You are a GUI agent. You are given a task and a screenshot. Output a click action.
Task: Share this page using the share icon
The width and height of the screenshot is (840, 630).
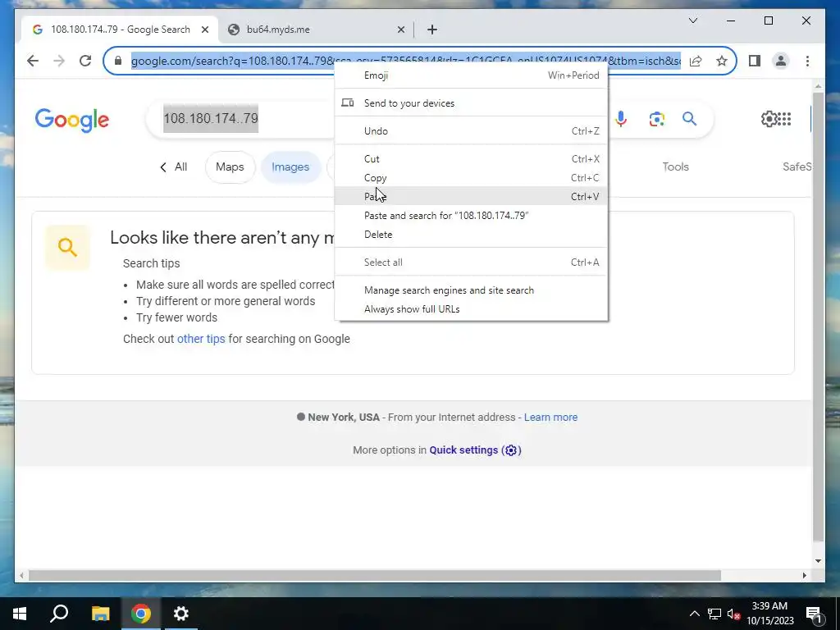[x=696, y=61]
